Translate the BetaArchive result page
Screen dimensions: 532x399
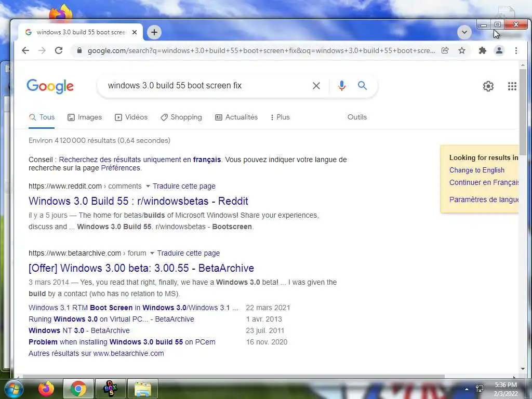188,253
